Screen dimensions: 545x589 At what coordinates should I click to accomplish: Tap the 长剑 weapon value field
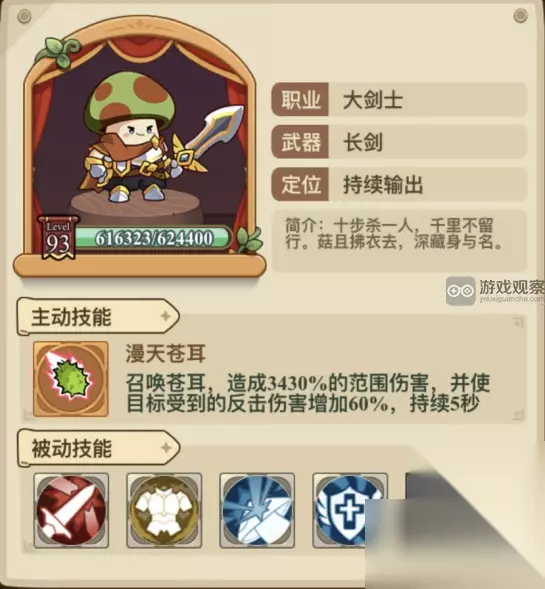click(x=427, y=142)
